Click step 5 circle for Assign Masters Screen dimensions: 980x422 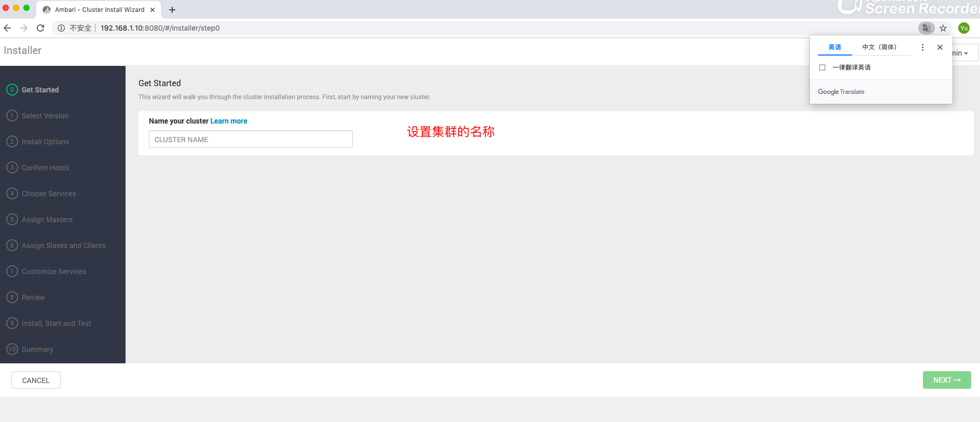[12, 220]
